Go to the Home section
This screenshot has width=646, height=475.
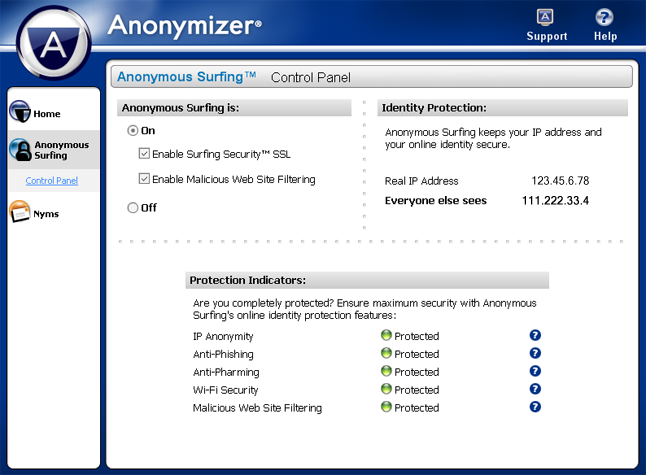(x=47, y=114)
